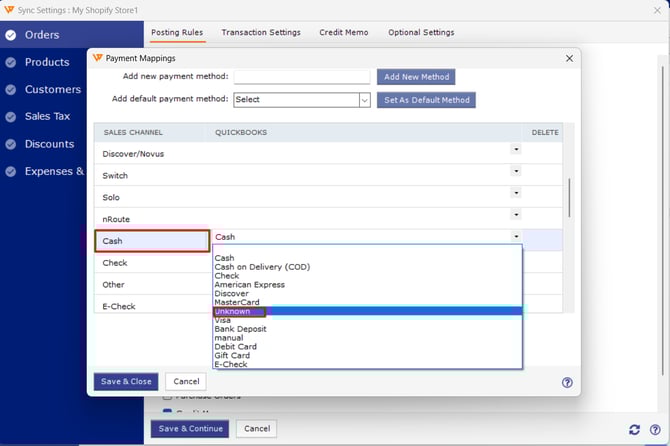Toggle the Purchase Orders checkbox
The height and width of the screenshot is (446, 670).
coord(167,396)
